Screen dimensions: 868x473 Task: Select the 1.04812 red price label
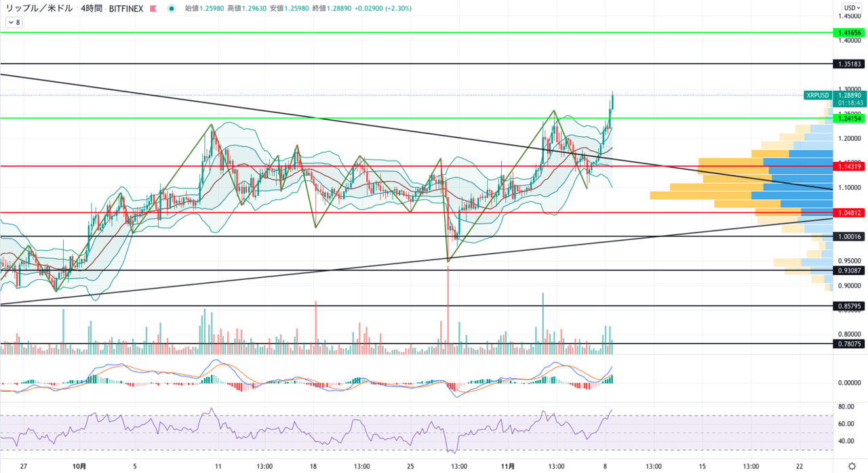(849, 213)
